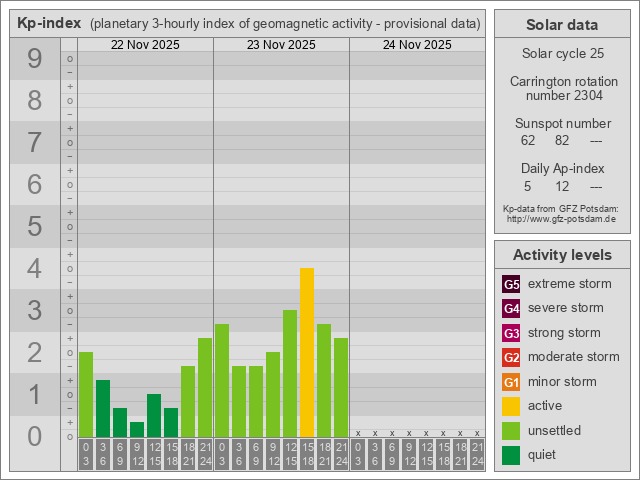Click the Kp-index chart title
This screenshot has height=480, width=640.
pos(50,23)
